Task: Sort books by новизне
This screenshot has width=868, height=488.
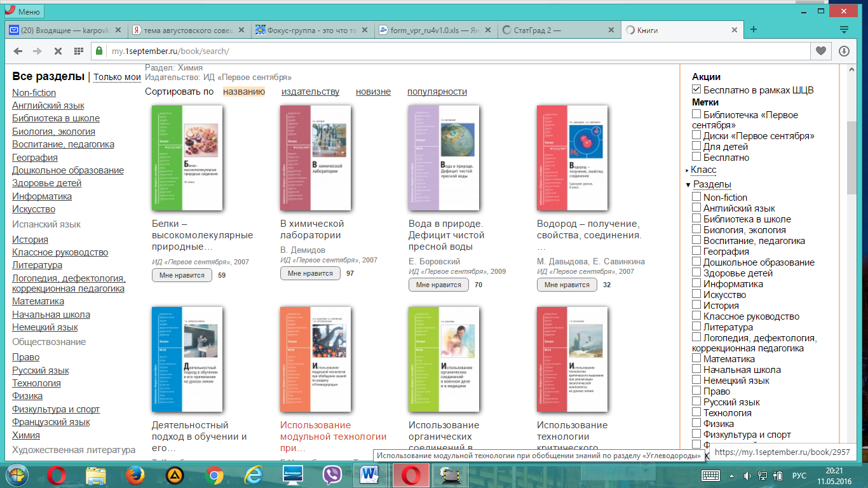Action: (373, 91)
